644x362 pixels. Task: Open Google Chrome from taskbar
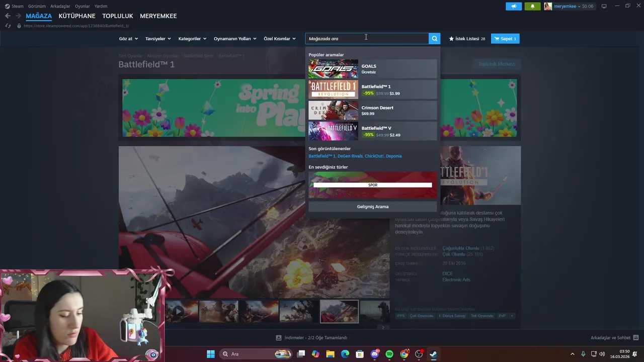[404, 354]
